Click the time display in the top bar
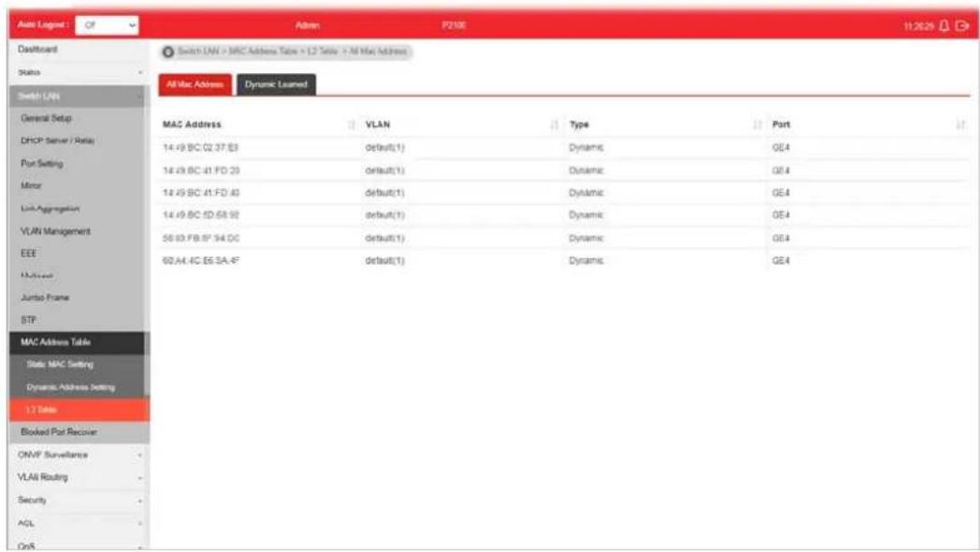This screenshot has width=980, height=552. [918, 26]
